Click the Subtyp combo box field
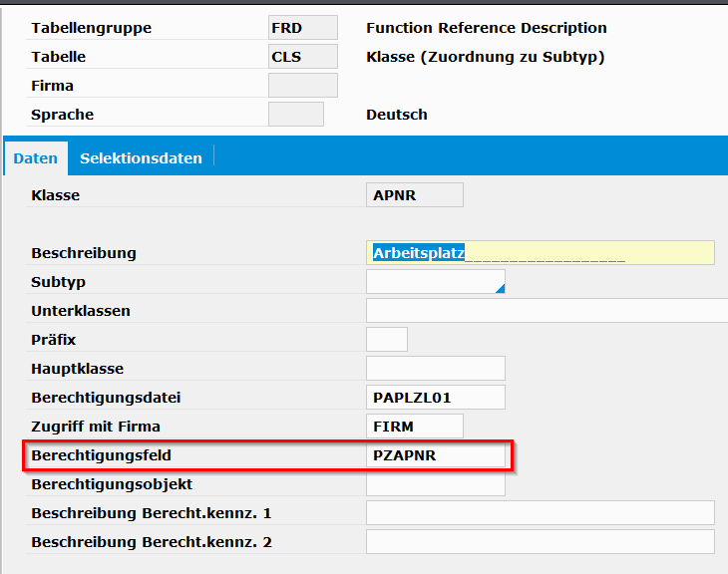This screenshot has width=728, height=574. [436, 282]
